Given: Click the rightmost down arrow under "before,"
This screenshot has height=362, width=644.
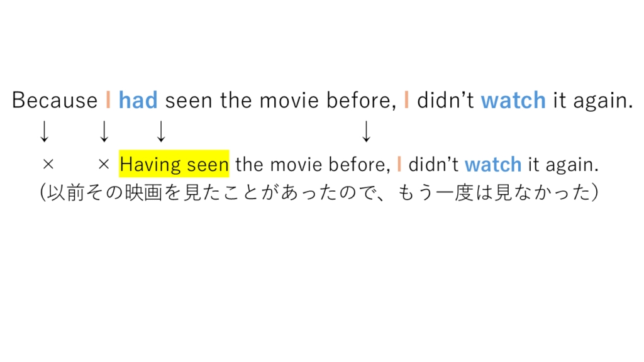Looking at the screenshot, I should click(x=367, y=131).
